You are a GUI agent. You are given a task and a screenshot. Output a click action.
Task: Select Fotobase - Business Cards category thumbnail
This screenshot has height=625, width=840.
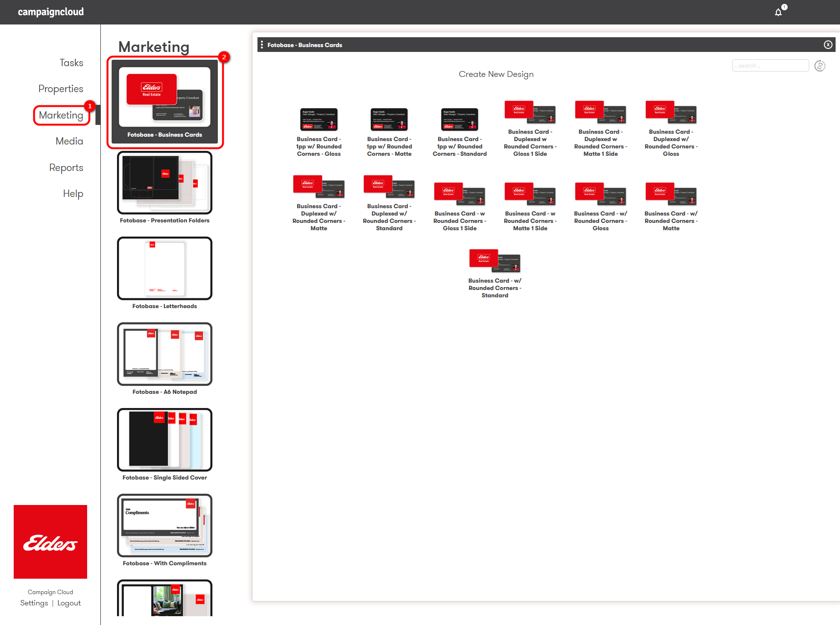[164, 102]
